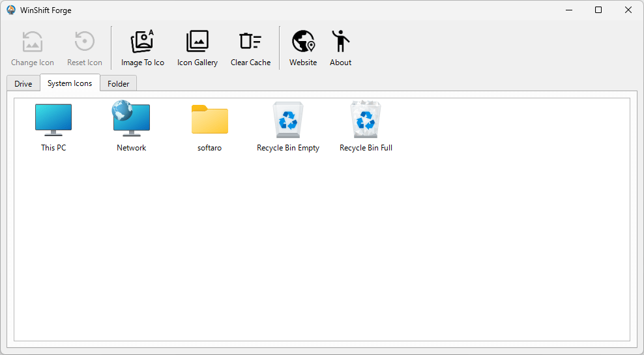644x355 pixels.
Task: Switch to the Drive tab
Action: [23, 83]
